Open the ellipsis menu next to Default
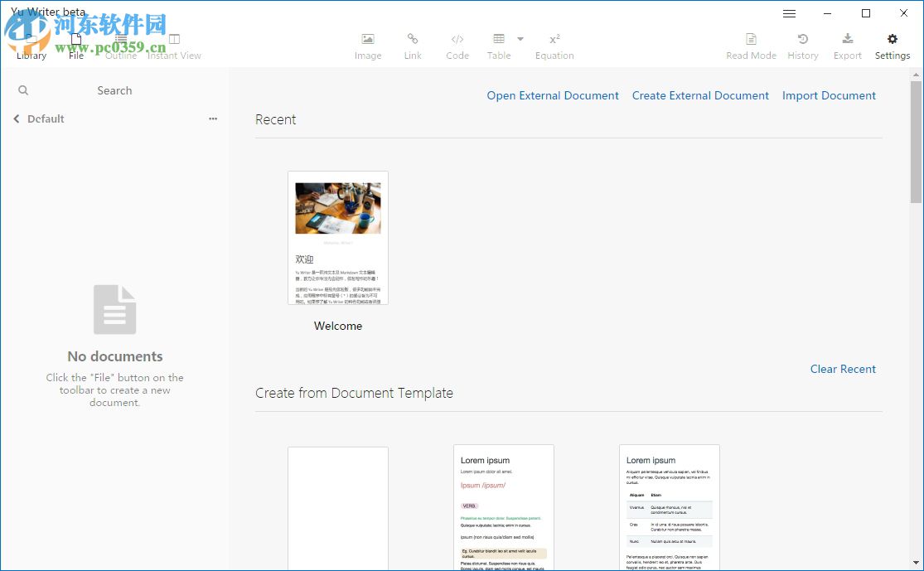The image size is (924, 571). pos(213,119)
